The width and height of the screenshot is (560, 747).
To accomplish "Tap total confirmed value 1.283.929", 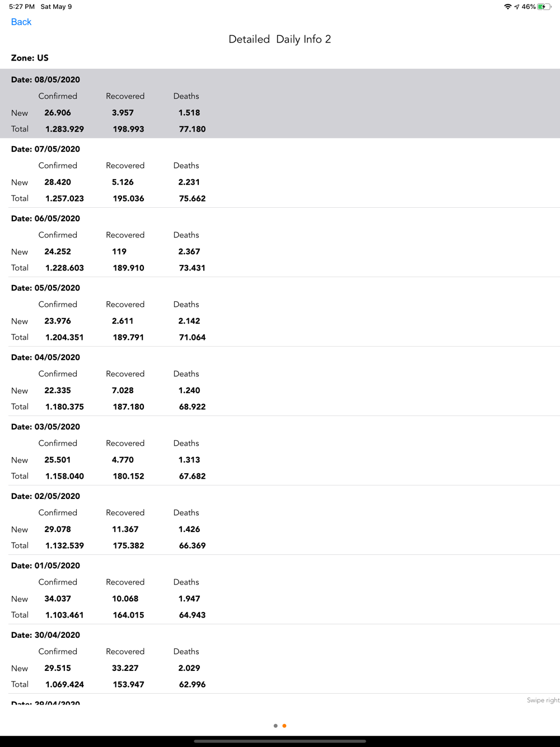I will tap(64, 129).
